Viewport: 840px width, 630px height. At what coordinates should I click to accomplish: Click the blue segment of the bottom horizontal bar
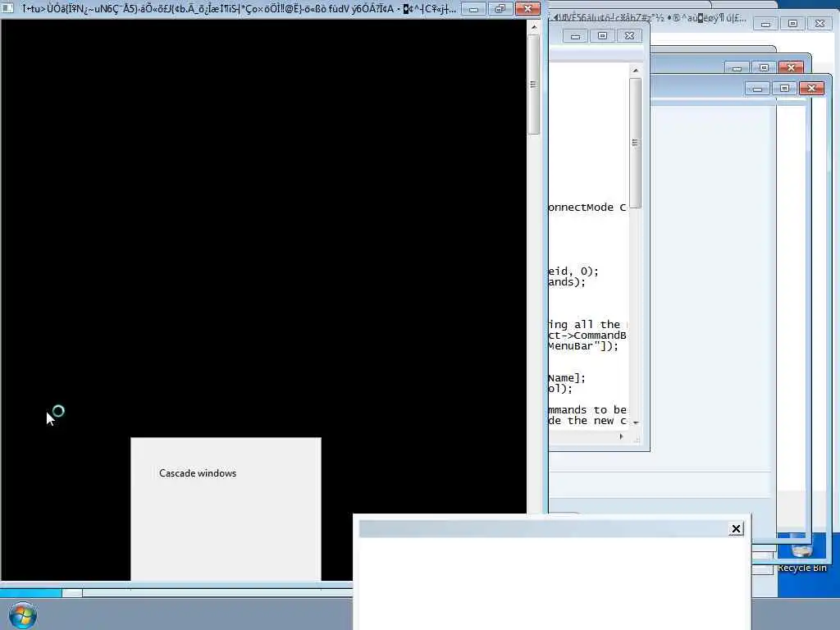click(x=30, y=592)
